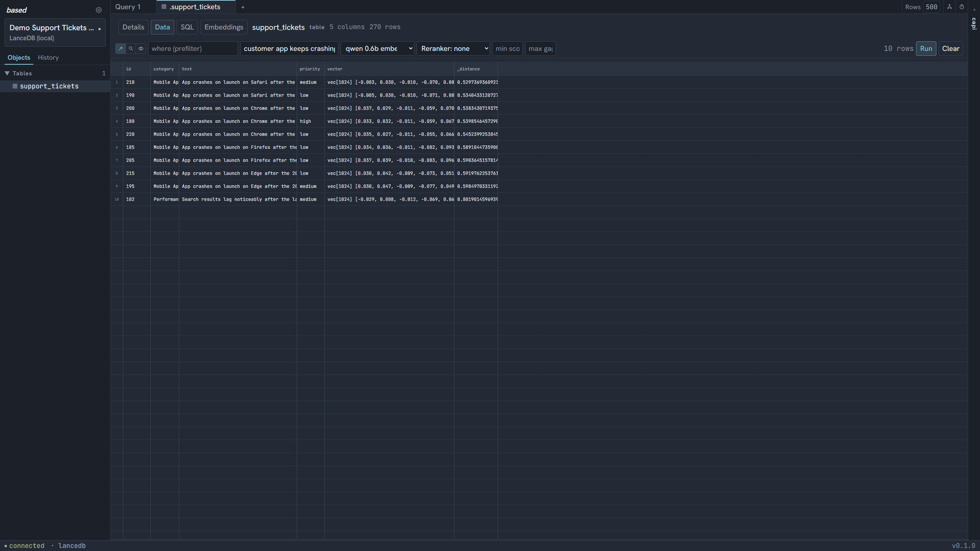The width and height of the screenshot is (980, 551).
Task: Switch to the History tab
Action: [48, 57]
